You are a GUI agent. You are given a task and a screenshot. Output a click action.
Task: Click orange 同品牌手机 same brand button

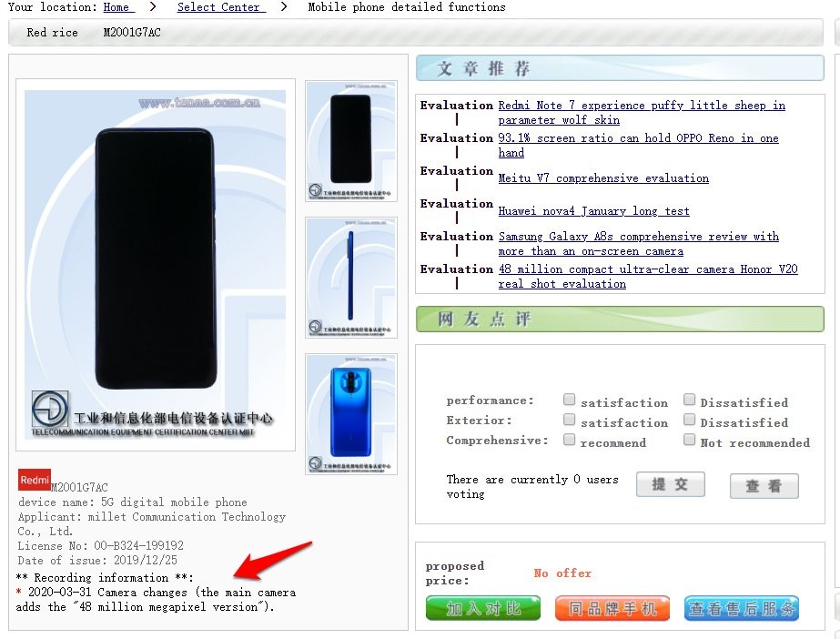[612, 608]
